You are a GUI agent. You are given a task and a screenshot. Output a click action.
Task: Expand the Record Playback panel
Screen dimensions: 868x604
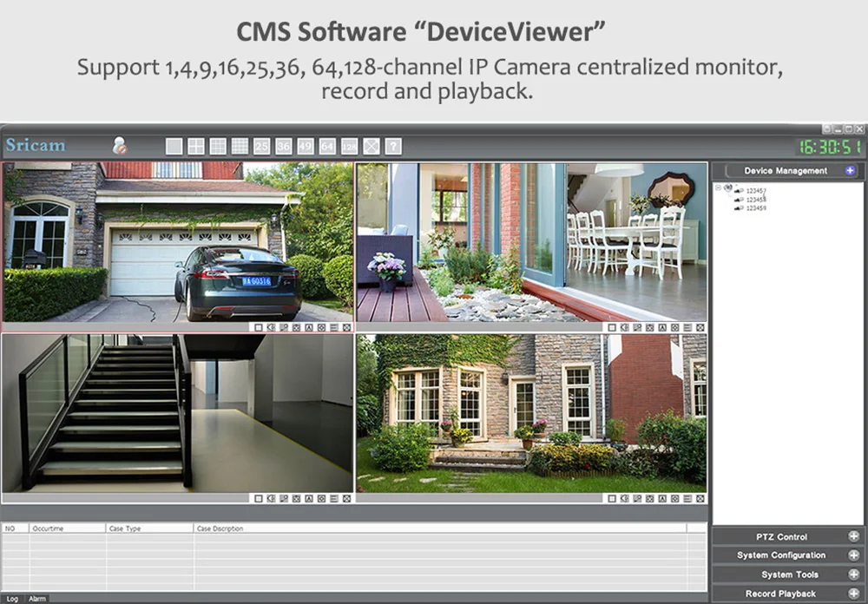click(853, 594)
